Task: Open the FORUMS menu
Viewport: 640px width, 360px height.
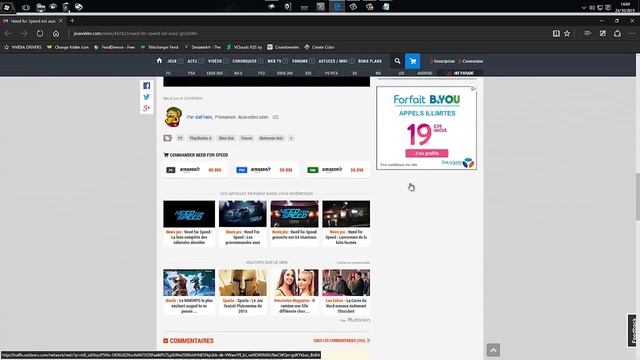Action: [300, 61]
